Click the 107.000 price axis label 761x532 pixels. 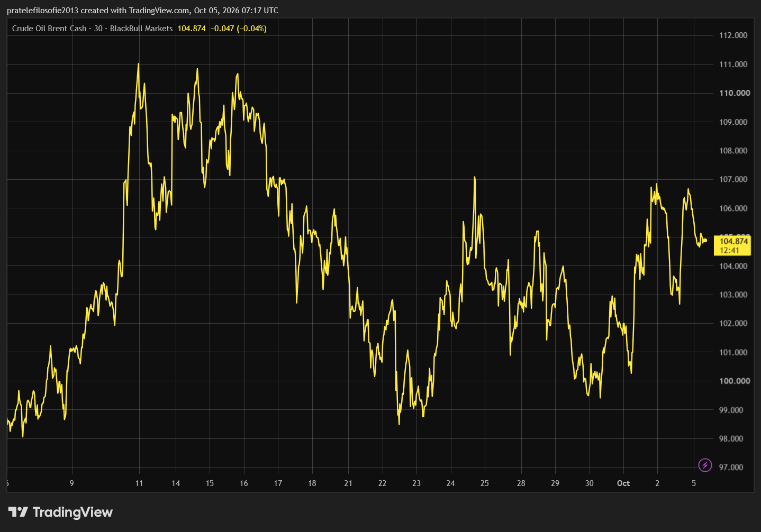tap(733, 179)
